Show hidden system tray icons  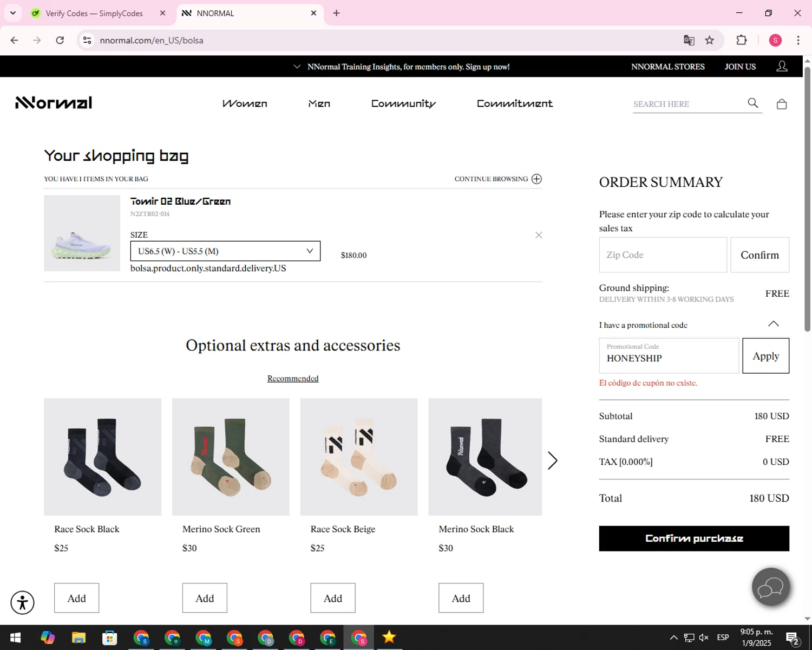(x=673, y=638)
